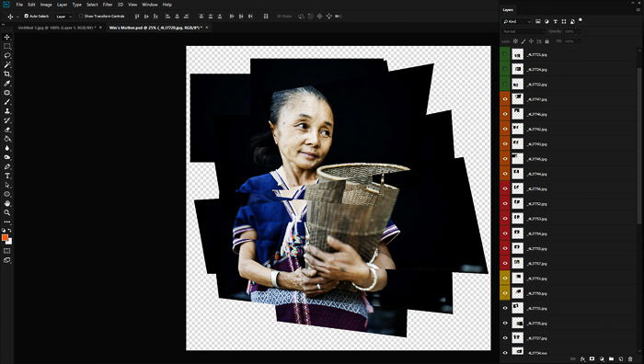
Task: Open the Image menu
Action: (46, 5)
